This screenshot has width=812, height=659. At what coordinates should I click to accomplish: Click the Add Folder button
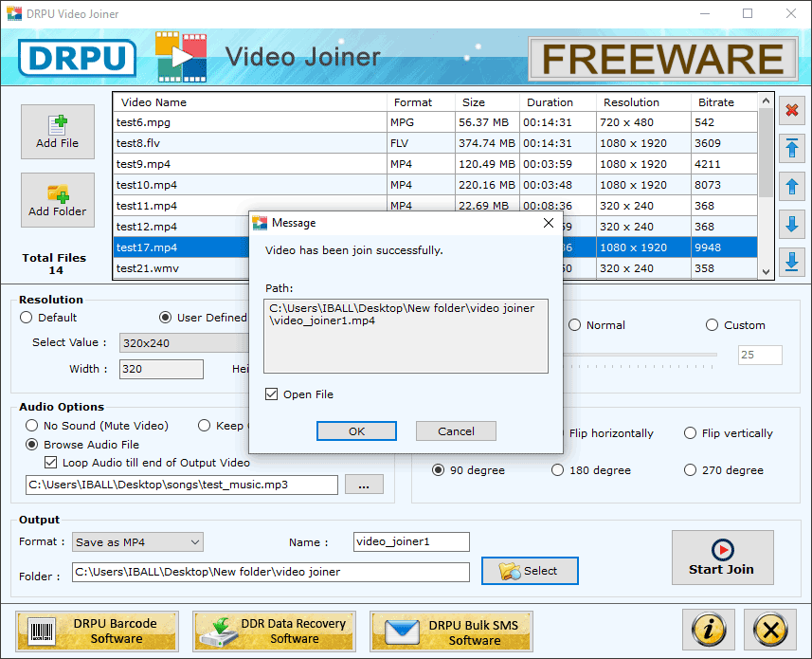58,200
